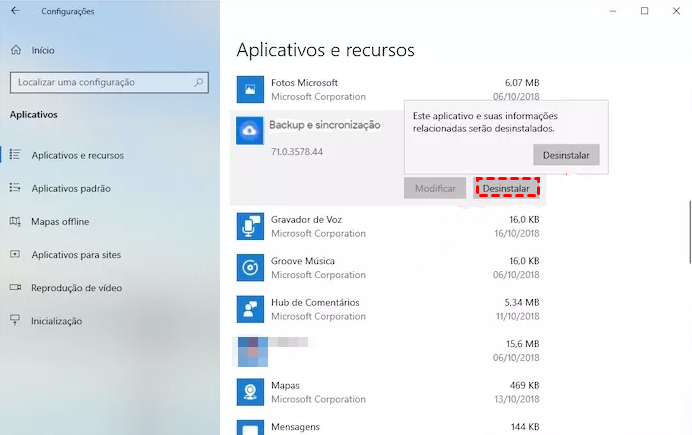
Task: Open Reprodução de vídeo page
Action: click(76, 288)
